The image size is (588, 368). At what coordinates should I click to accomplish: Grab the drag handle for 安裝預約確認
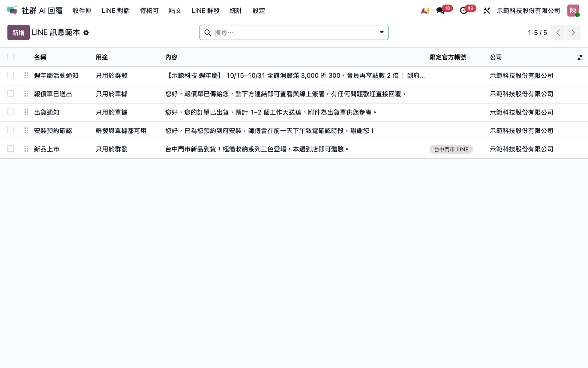[x=26, y=130]
